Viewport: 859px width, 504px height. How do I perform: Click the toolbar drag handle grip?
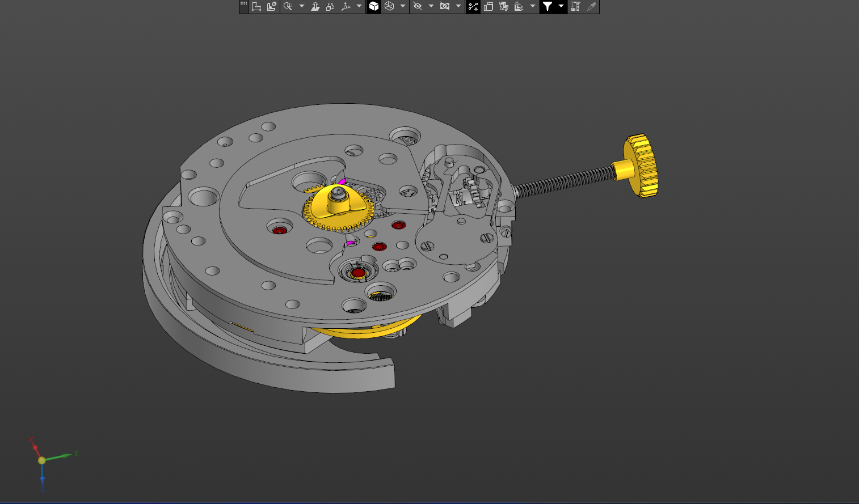(x=243, y=6)
